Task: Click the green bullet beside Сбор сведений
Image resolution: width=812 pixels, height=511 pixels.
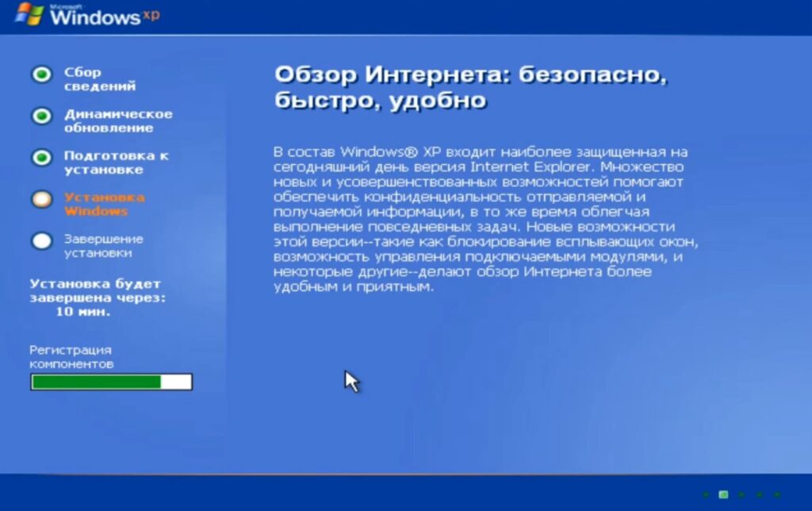Action: pos(42,74)
